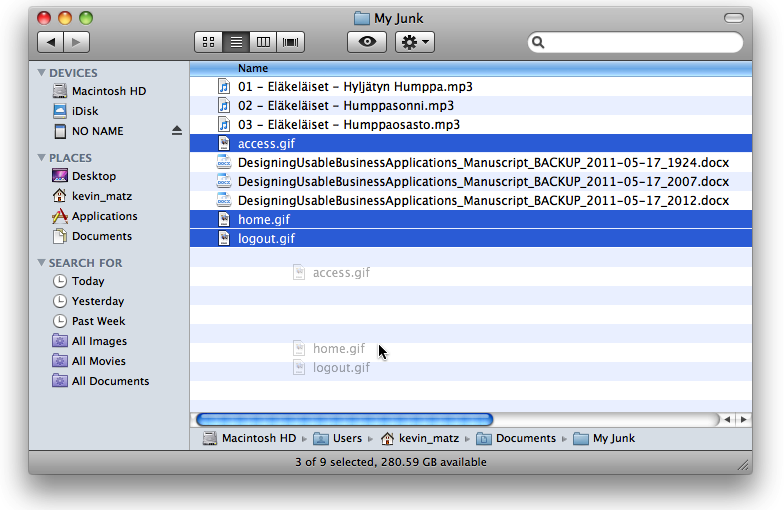Show files from Past Week
This screenshot has width=784, height=510.
click(x=88, y=321)
